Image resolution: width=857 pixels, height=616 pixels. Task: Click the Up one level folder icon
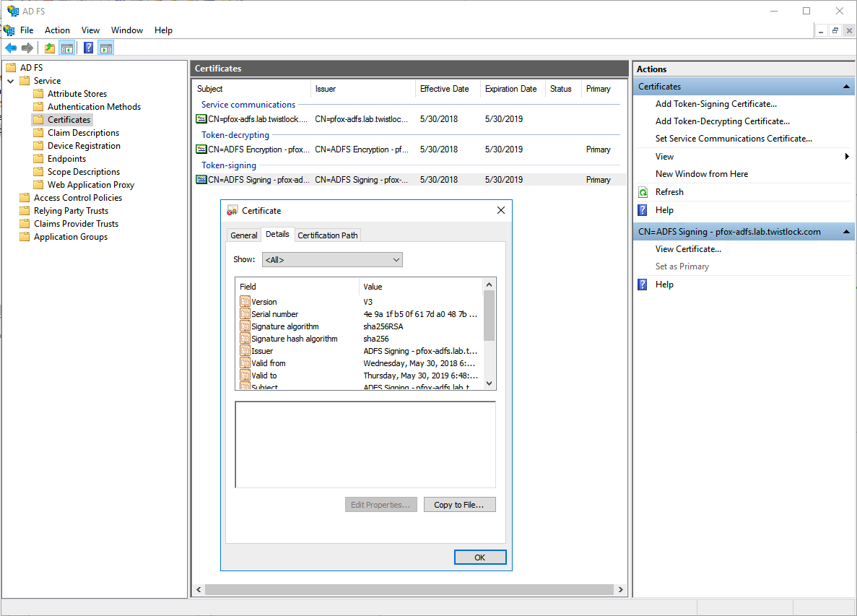click(x=50, y=48)
